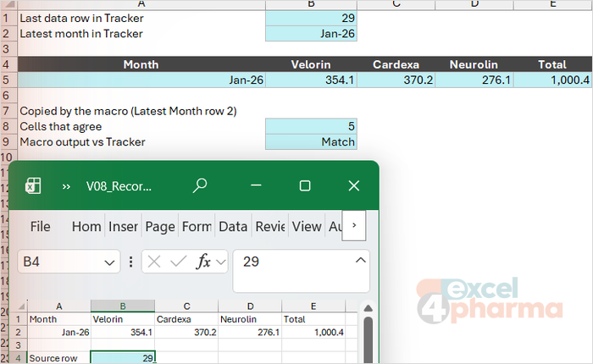Screen dimensions: 593x364
Task: Open the Name Box dropdown arrow
Action: click(109, 262)
